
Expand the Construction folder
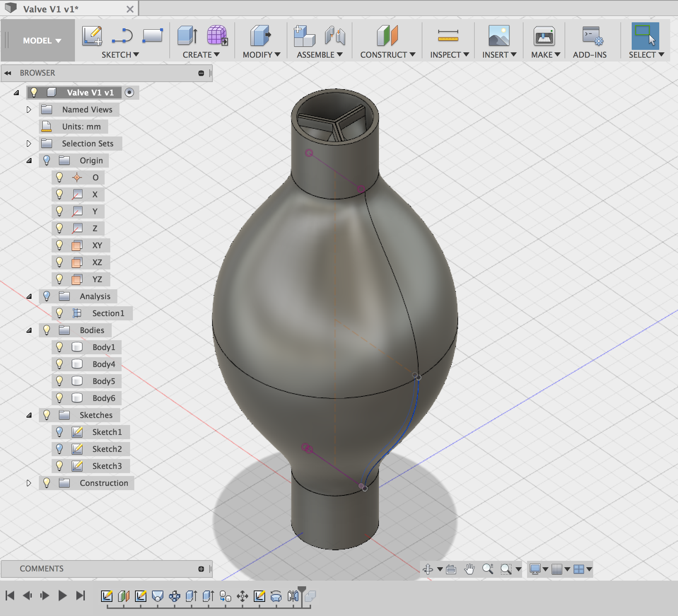(x=29, y=483)
